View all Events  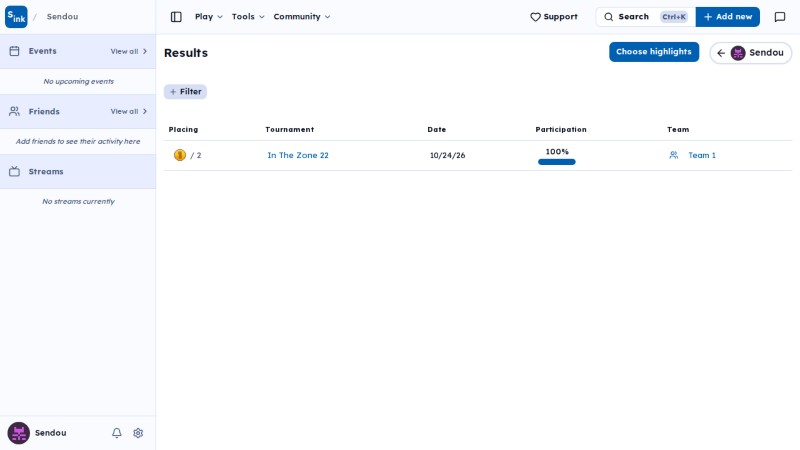click(129, 52)
